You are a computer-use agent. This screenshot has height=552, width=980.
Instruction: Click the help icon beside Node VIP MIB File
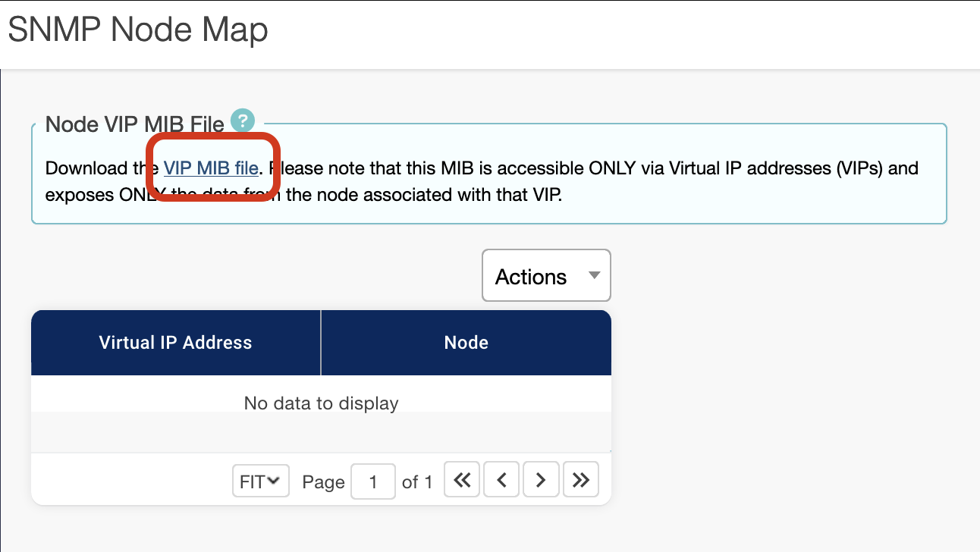click(x=243, y=120)
